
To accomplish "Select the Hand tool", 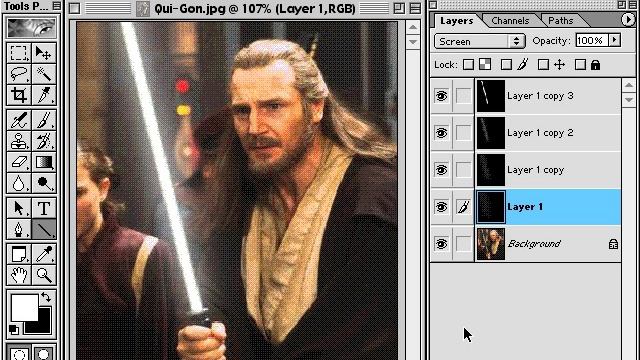I will pos(18,275).
